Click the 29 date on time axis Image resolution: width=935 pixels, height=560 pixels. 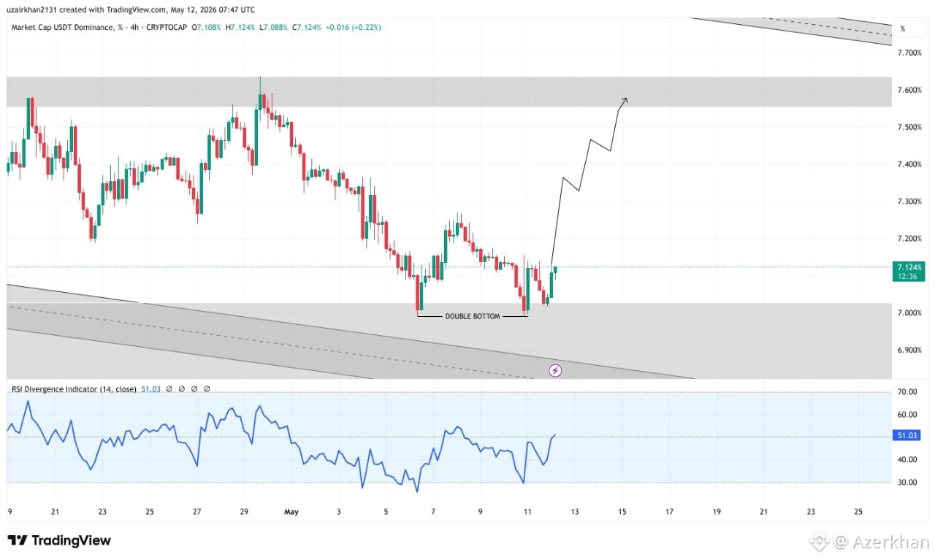click(x=244, y=512)
